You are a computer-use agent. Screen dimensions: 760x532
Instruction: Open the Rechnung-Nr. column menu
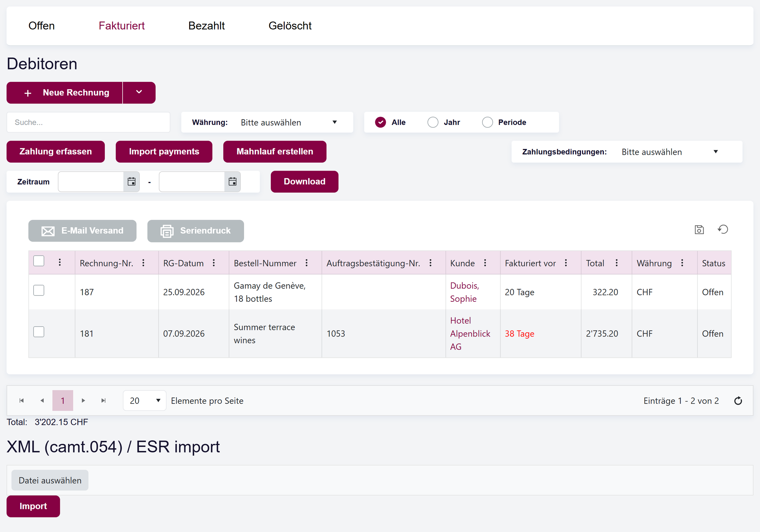coord(143,263)
